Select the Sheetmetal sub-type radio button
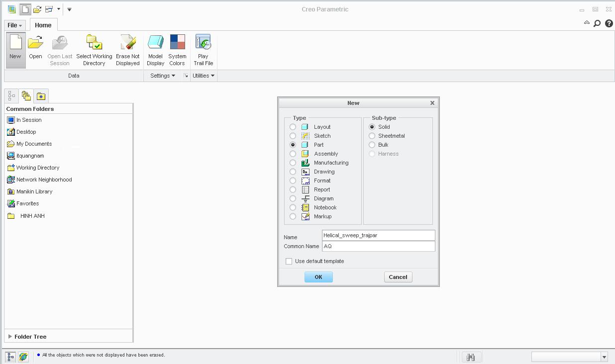Viewport: 615px width, 364px height. point(372,136)
